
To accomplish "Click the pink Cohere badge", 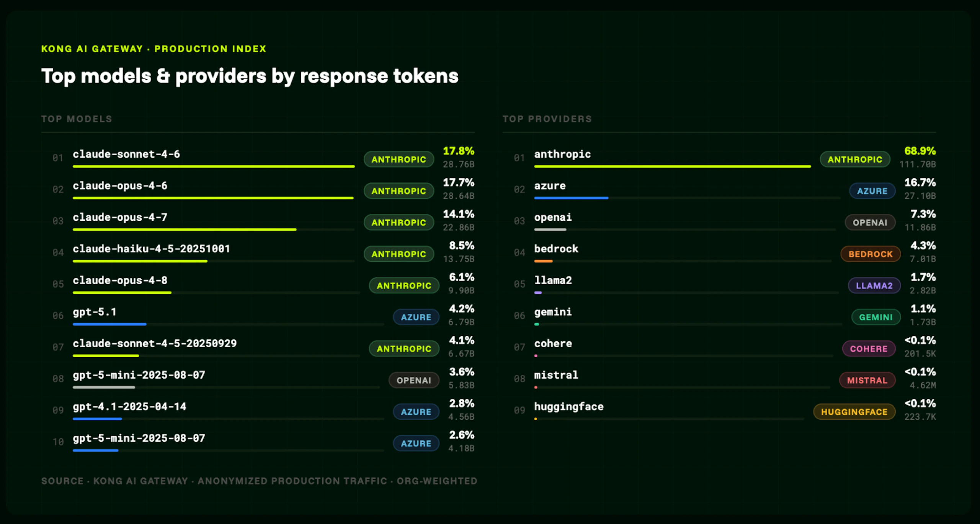I will click(869, 349).
